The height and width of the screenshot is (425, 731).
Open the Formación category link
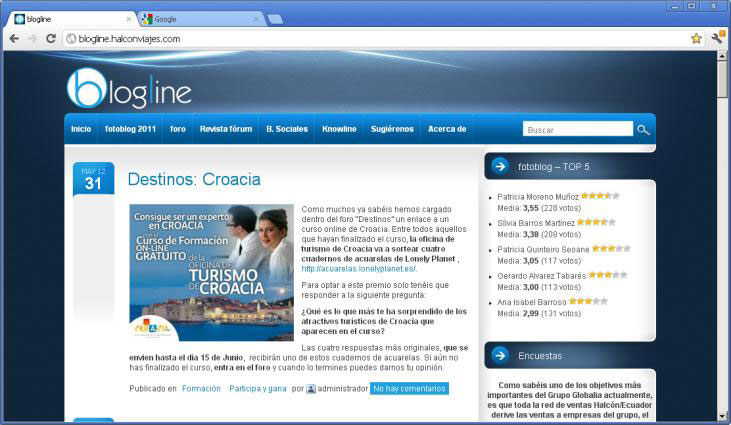[x=201, y=389]
